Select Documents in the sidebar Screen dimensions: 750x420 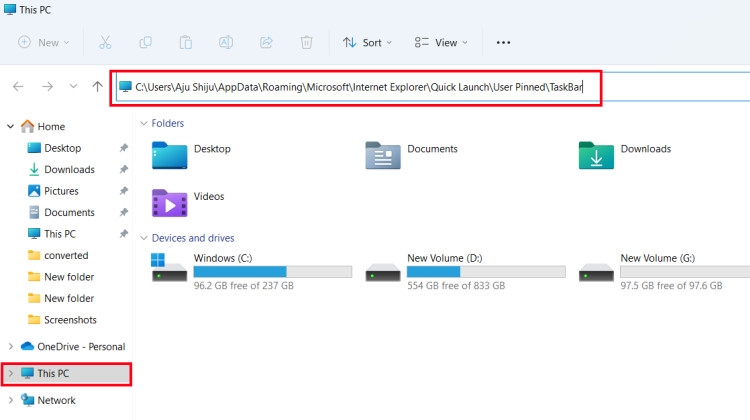coord(69,212)
